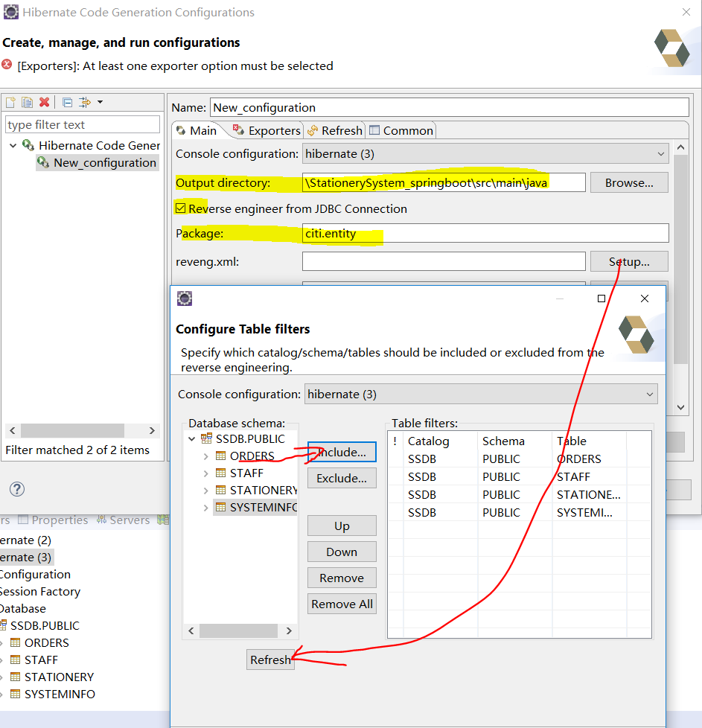Click Browse button for output directory
This screenshot has height=728, width=702.
(629, 183)
